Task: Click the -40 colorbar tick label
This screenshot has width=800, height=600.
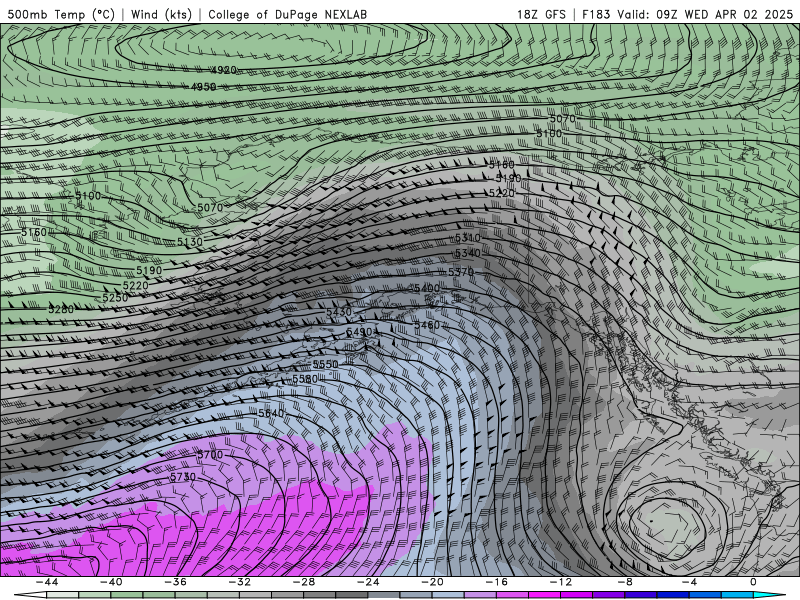Action: 111,582
